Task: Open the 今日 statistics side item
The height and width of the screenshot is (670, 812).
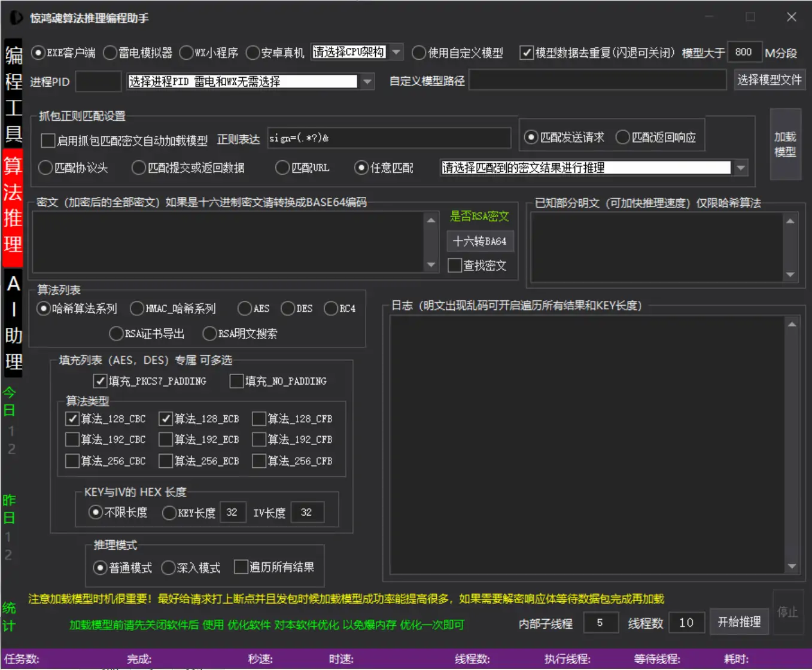Action: (9, 401)
